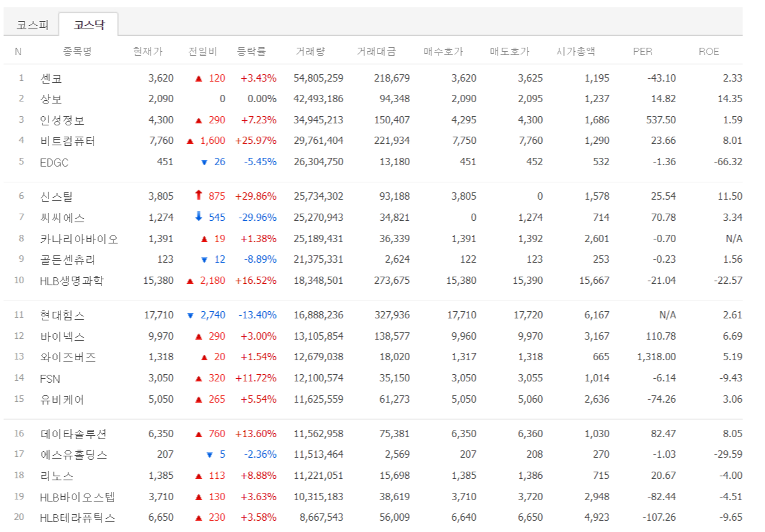Open stock 데이타솔루션
The width and height of the screenshot is (765, 532).
tap(73, 434)
